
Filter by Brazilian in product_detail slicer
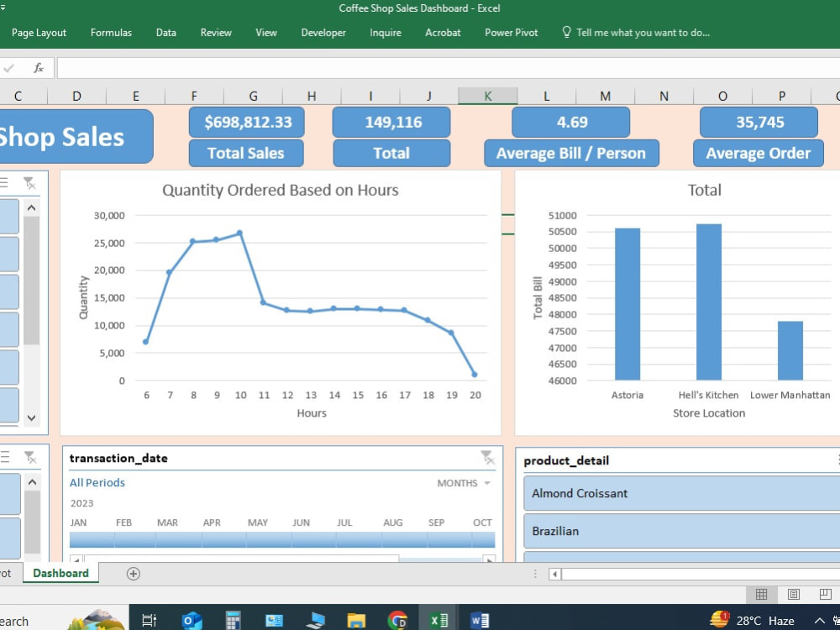681,531
